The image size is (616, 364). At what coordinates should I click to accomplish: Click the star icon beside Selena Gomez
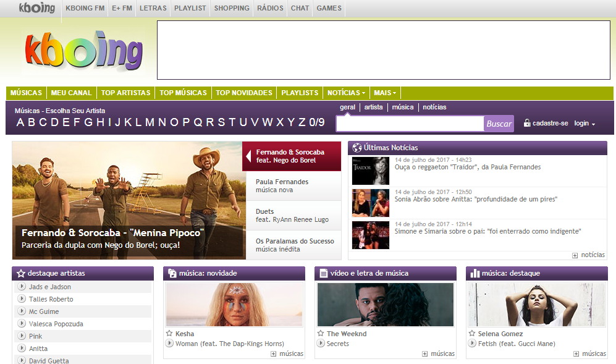(x=472, y=333)
